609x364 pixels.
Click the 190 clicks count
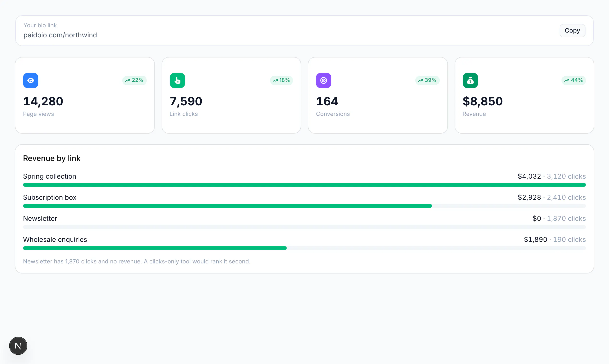click(x=569, y=240)
